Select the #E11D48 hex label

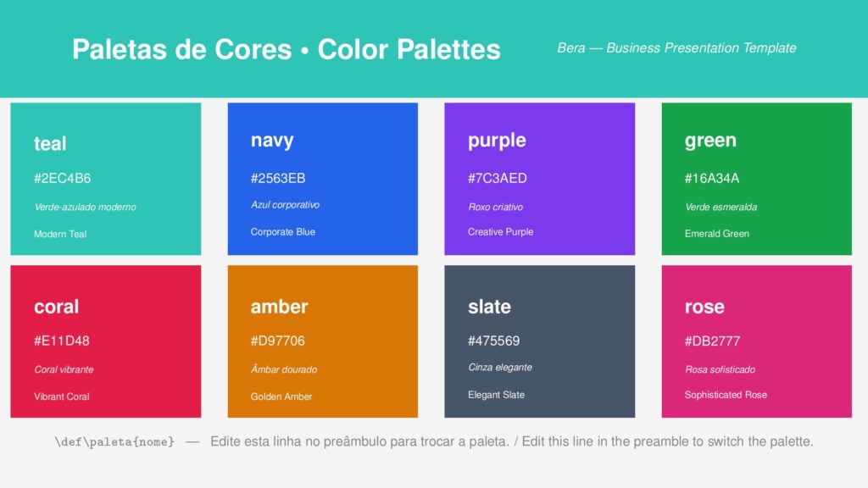tap(61, 341)
